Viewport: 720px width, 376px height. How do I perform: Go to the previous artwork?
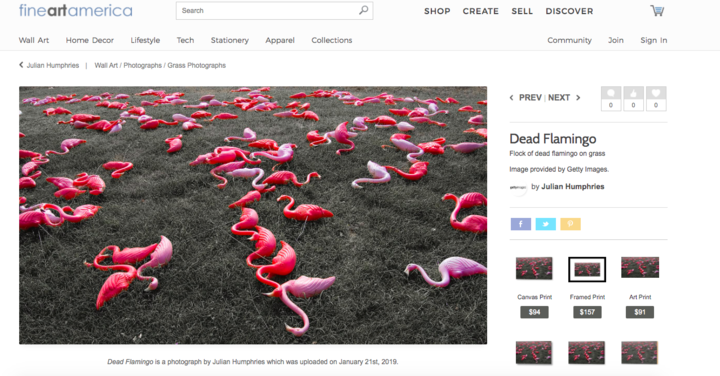coord(526,97)
